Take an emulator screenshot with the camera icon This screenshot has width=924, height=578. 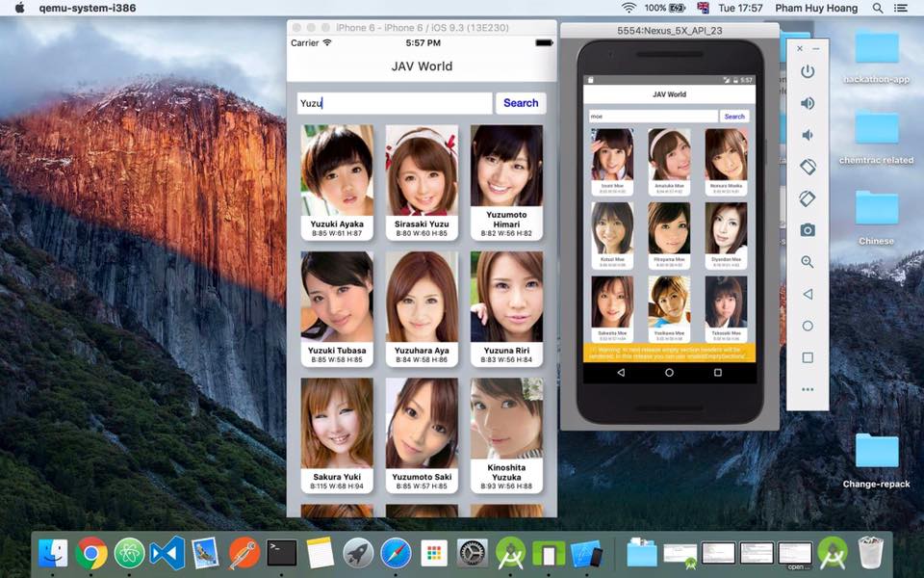[x=808, y=229]
